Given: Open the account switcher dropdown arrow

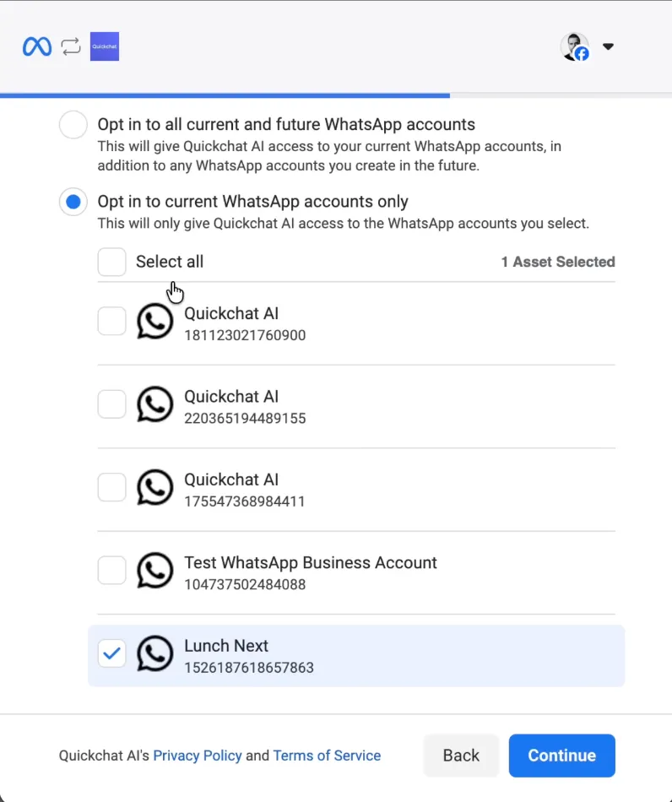Looking at the screenshot, I should coord(608,46).
